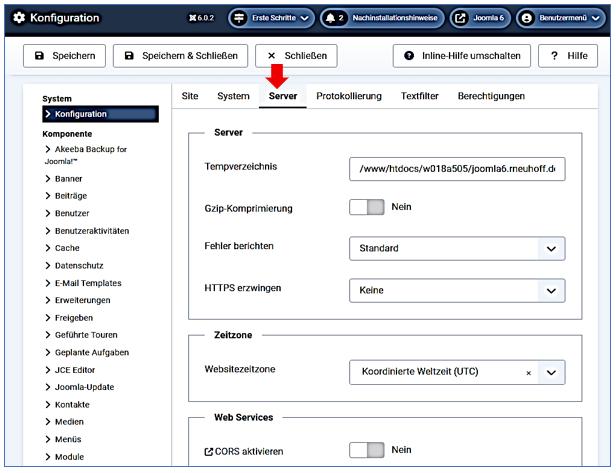Switch to the Protokollierung tab

pos(349,96)
